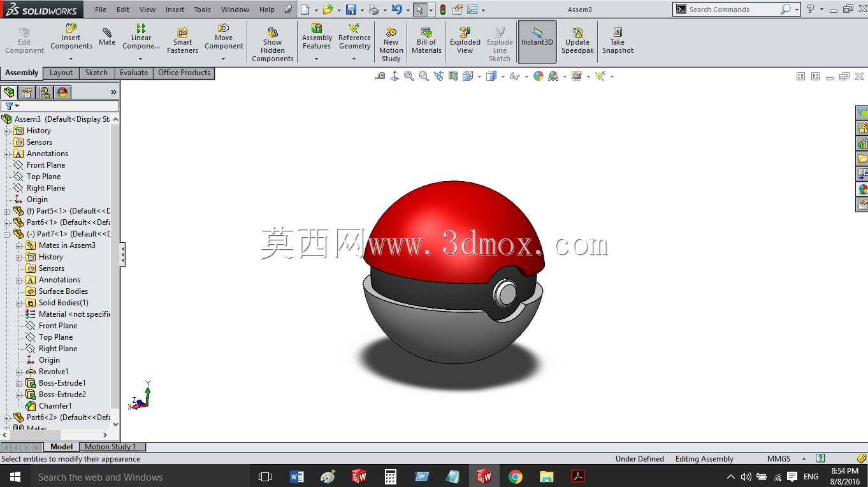Open Microsoft Word from the taskbar
The image size is (868, 487).
296,477
